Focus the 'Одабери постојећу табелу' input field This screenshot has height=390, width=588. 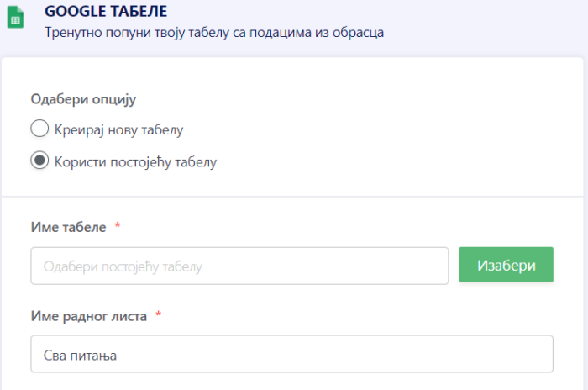coord(239,266)
